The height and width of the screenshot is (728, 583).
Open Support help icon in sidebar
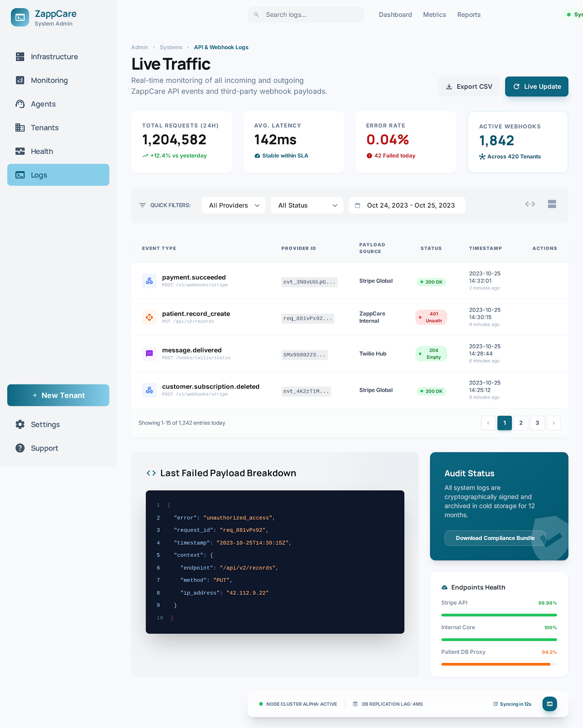(x=20, y=448)
